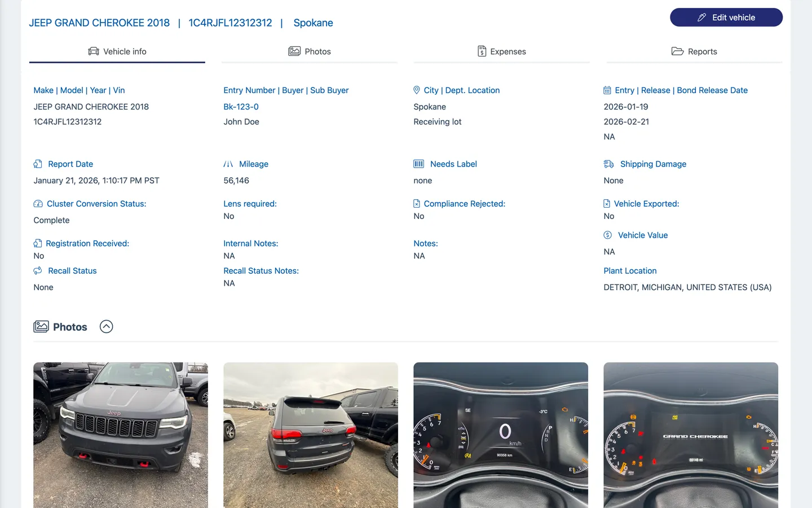The height and width of the screenshot is (508, 812).
Task: Click the location pin icon beside City
Action: click(x=417, y=90)
